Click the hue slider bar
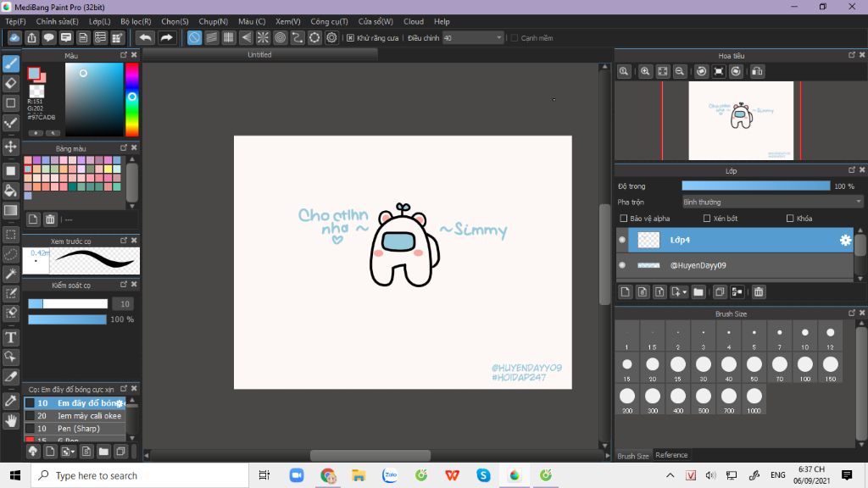 click(131, 100)
